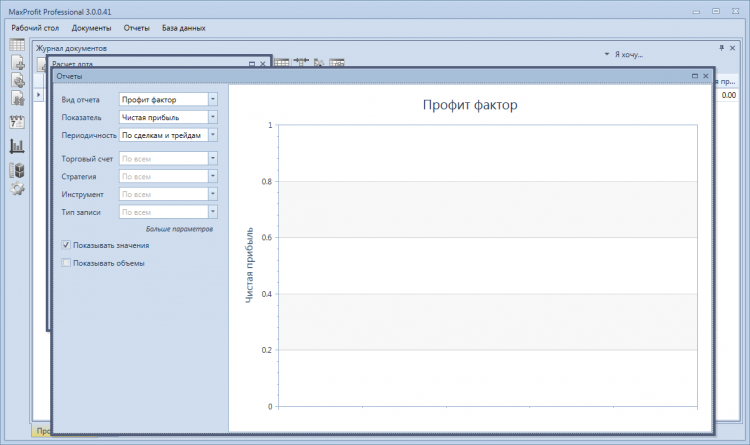Open the База данных menu
750x445 pixels.
click(184, 28)
